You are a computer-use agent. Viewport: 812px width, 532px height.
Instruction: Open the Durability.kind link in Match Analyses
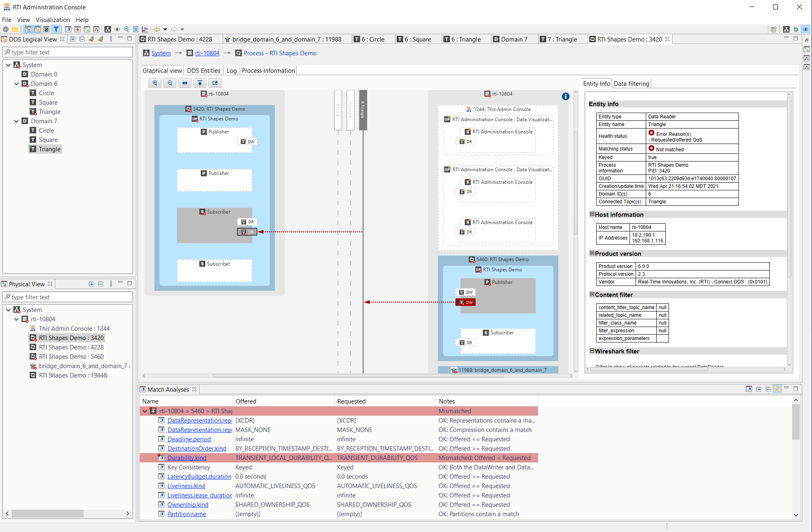pos(187,458)
